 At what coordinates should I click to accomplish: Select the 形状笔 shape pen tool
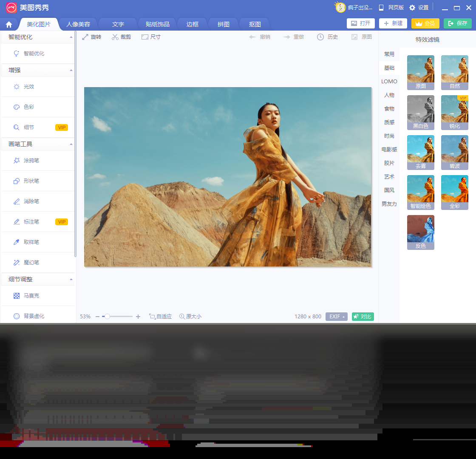(32, 181)
